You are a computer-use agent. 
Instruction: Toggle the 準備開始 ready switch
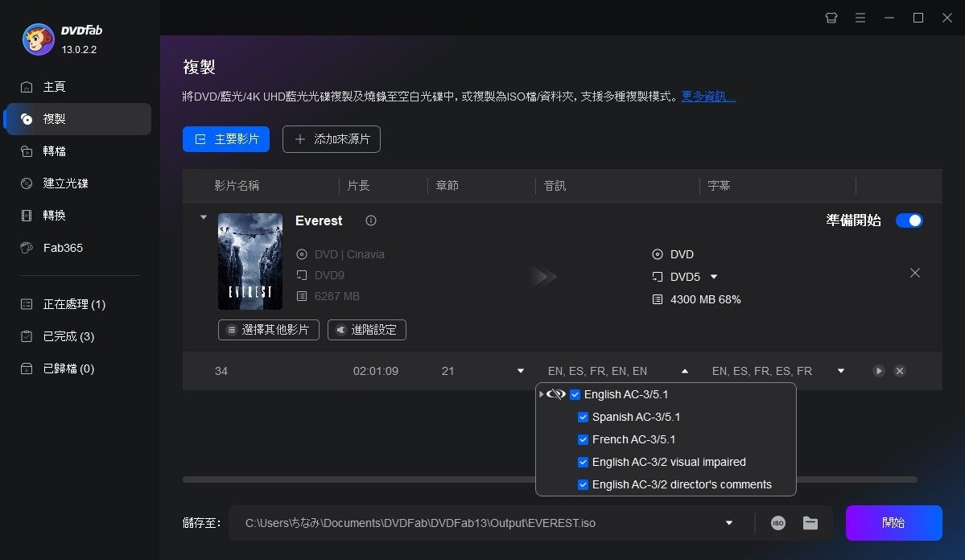point(909,220)
